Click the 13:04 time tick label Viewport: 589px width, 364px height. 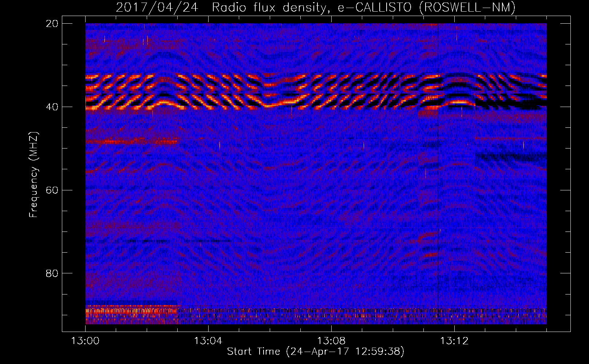208,341
